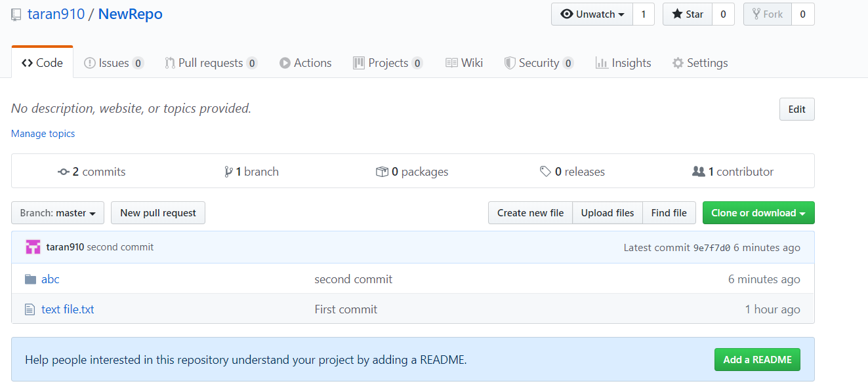Click the taran910 pink avatar icon
This screenshot has width=868, height=392.
pyautogui.click(x=33, y=247)
